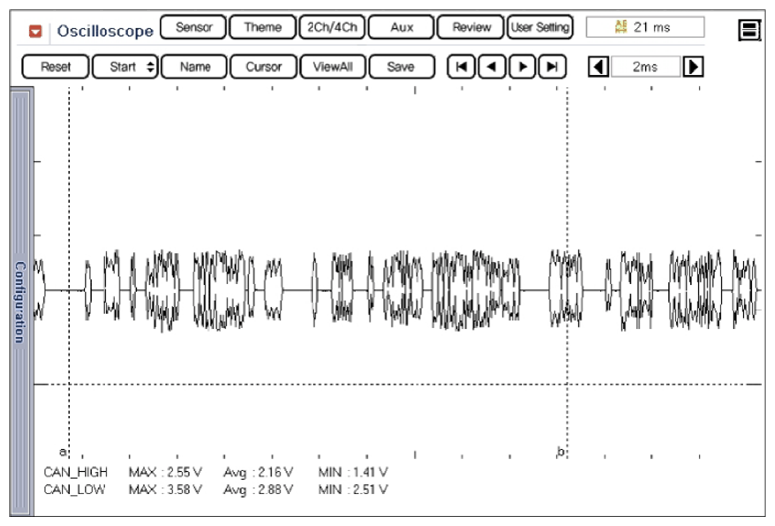Step back one frame with left arrow
Screen dimensions: 775x526
pyautogui.click(x=491, y=67)
